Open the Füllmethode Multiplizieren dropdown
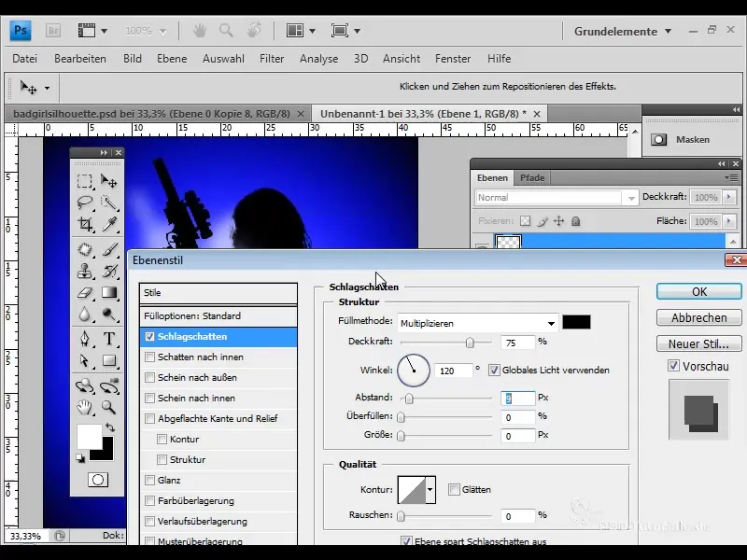The width and height of the screenshot is (747, 560). [478, 323]
